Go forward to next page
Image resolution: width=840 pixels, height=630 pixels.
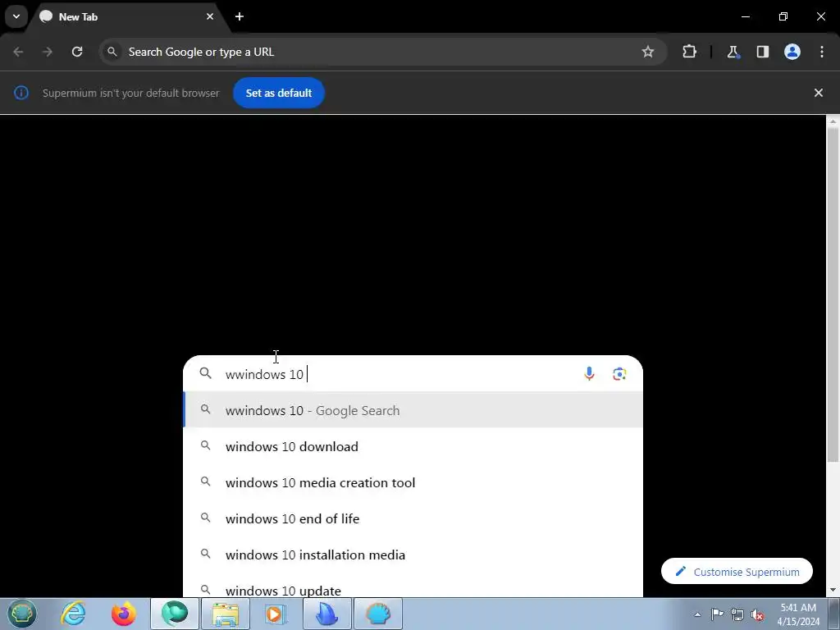coord(48,52)
